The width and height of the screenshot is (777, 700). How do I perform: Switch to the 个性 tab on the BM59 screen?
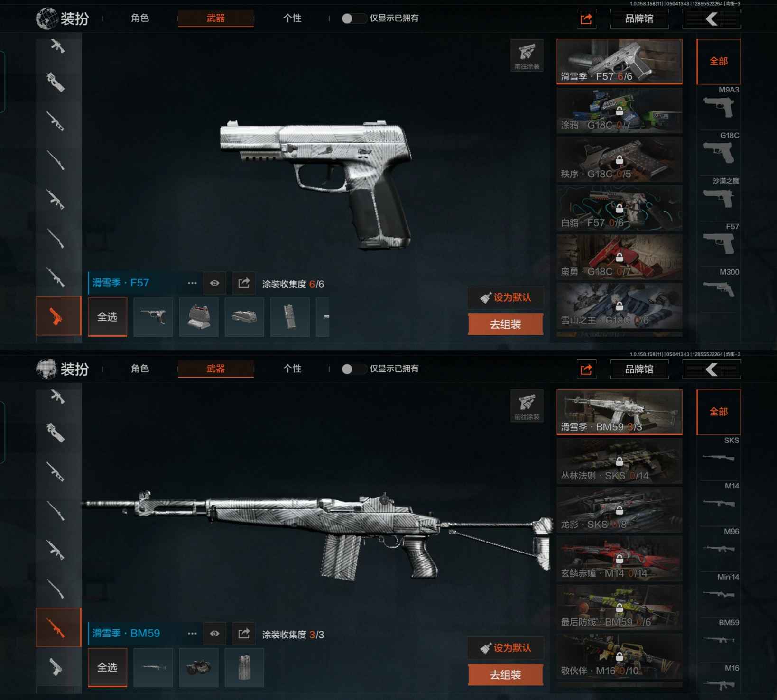(x=292, y=368)
